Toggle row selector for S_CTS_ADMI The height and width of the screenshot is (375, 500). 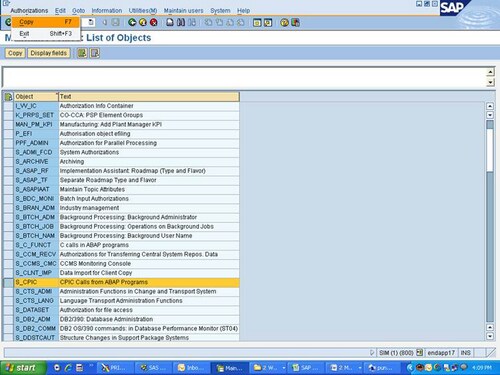8,292
